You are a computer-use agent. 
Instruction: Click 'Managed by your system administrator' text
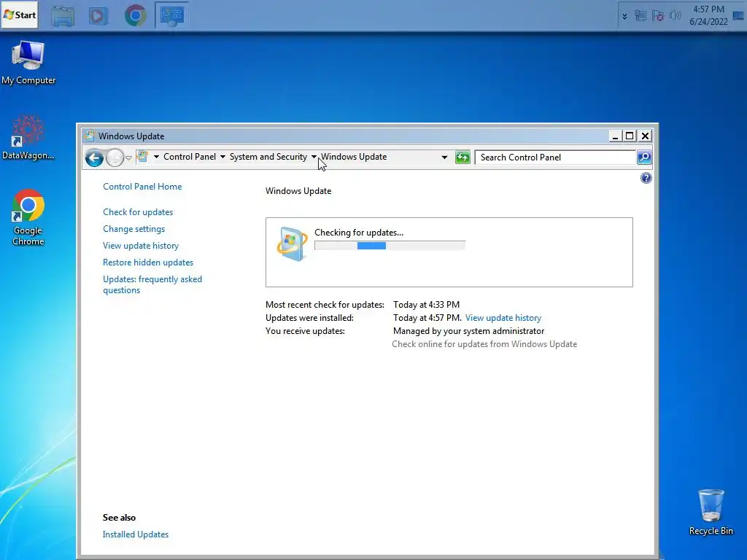coord(469,331)
